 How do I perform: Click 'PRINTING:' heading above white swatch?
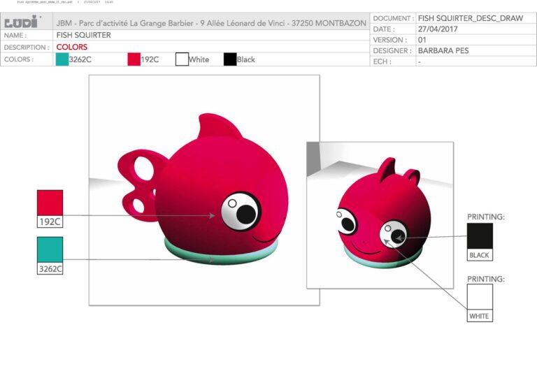(x=486, y=279)
